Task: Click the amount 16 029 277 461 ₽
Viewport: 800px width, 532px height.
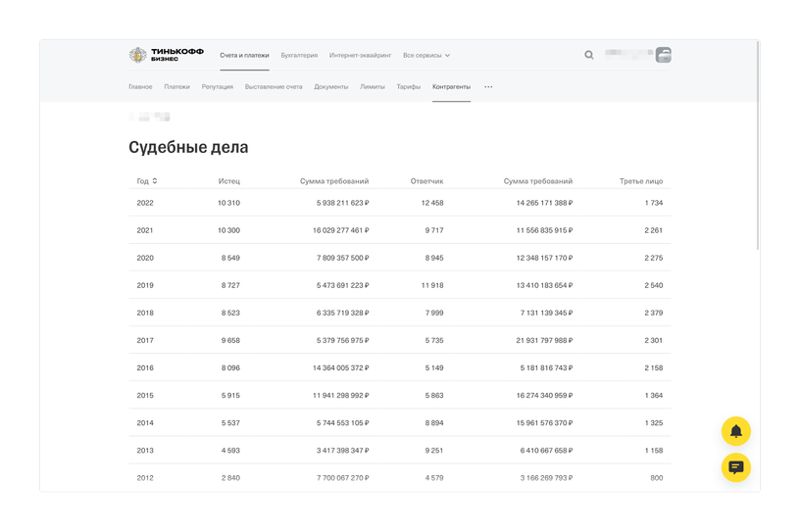Action: pyautogui.click(x=341, y=230)
